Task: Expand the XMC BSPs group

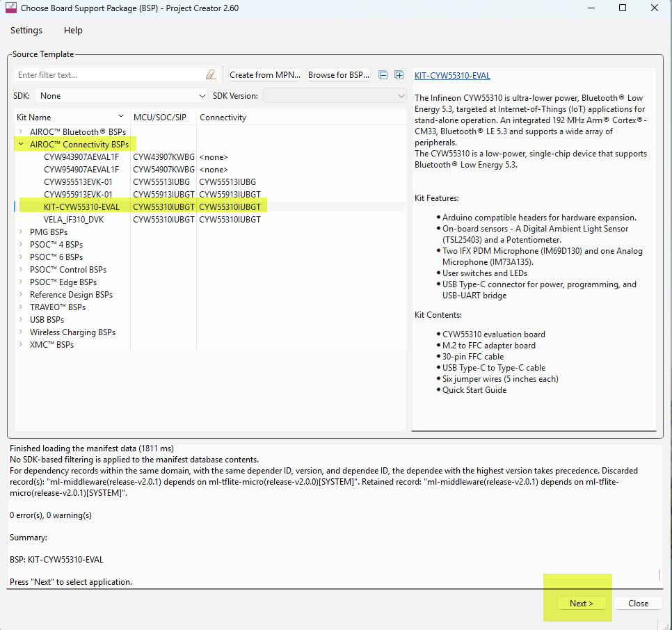Action: click(x=21, y=344)
